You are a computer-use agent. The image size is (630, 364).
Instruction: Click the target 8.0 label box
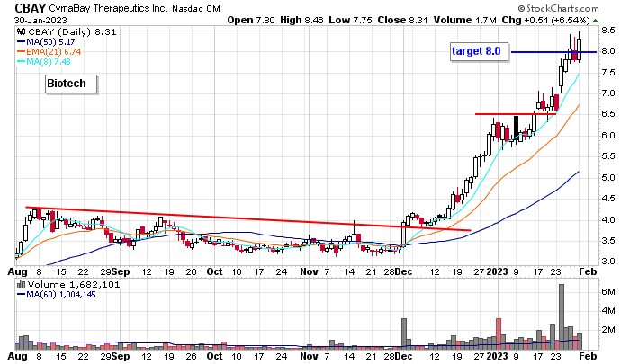(479, 52)
